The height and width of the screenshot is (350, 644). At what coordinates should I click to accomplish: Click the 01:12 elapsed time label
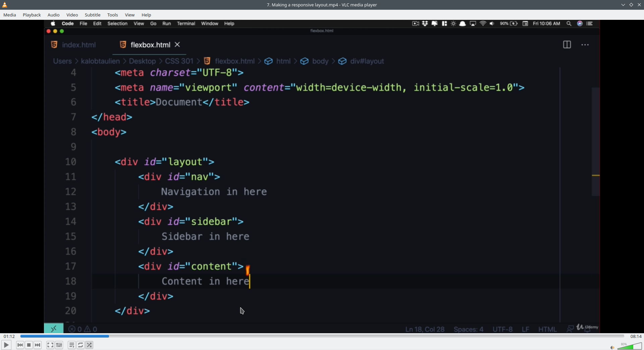(x=9, y=336)
